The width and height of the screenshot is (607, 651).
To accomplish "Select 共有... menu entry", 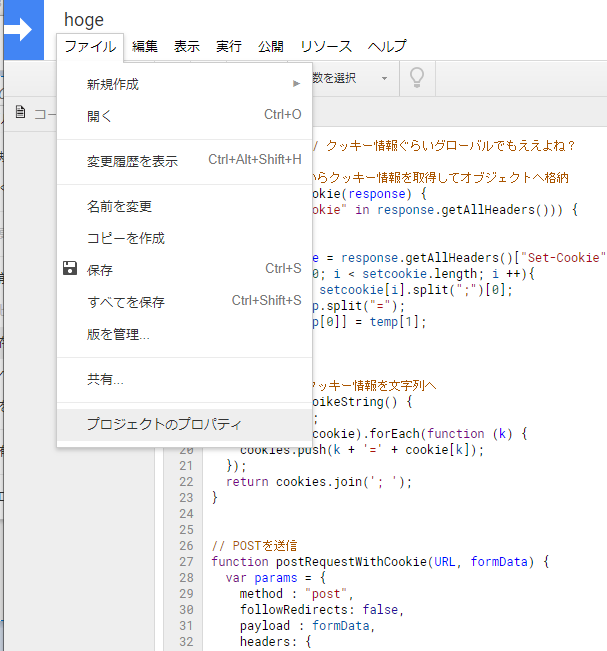I will 184,379.
